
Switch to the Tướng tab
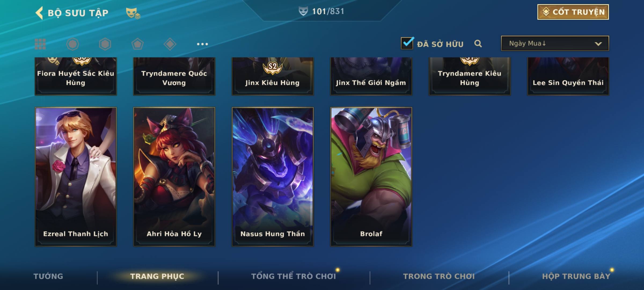48,276
